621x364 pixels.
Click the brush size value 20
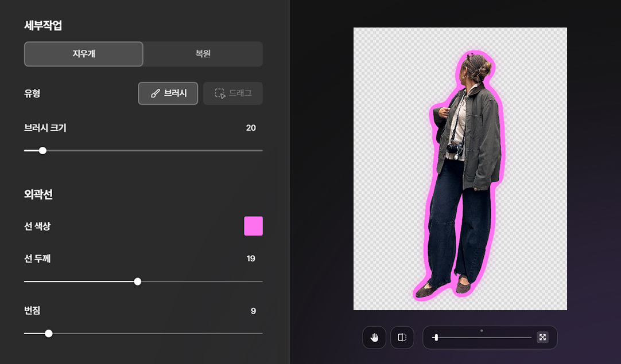coord(251,128)
